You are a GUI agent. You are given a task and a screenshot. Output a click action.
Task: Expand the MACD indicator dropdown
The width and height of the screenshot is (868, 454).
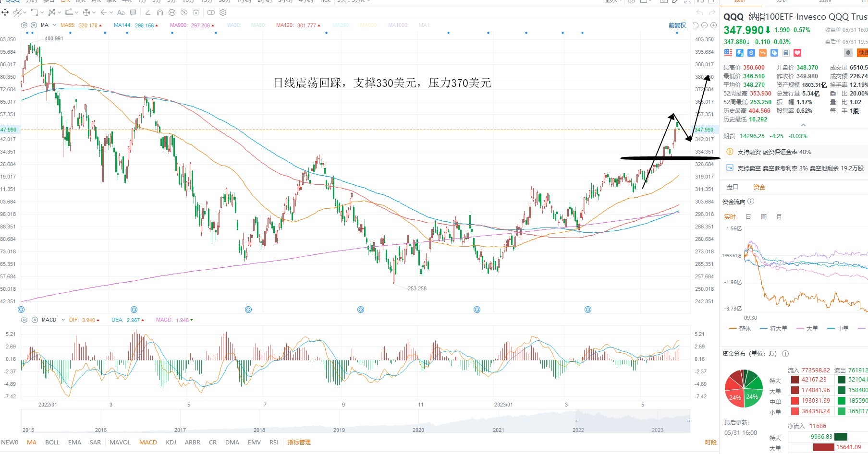point(63,320)
